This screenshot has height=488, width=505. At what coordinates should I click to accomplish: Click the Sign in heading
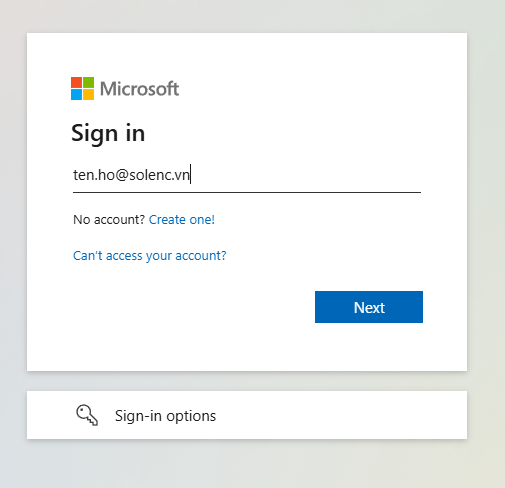tap(108, 133)
